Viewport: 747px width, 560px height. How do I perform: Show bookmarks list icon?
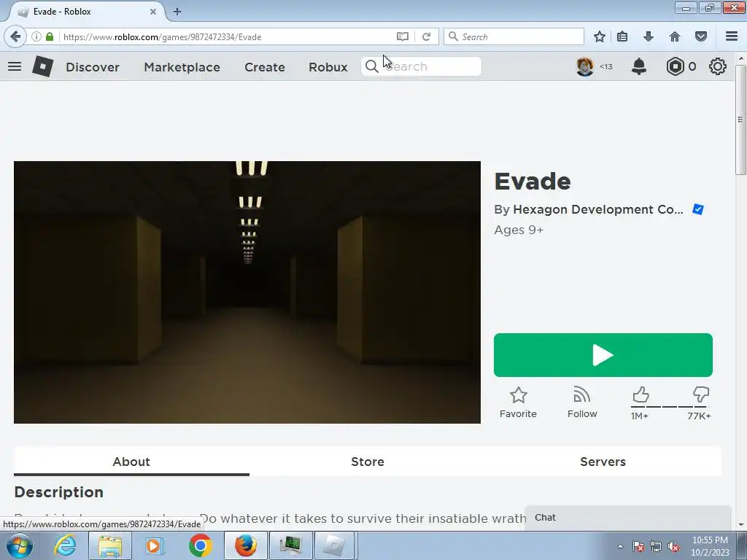click(x=622, y=36)
